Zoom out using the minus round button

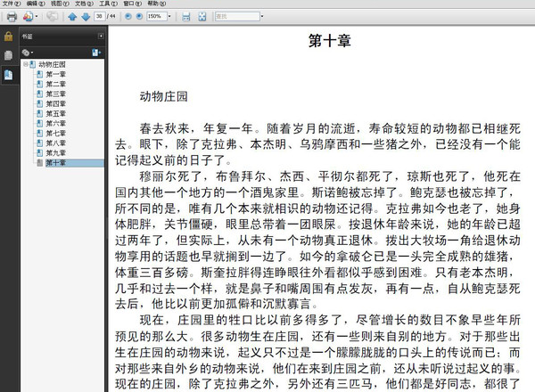click(128, 16)
